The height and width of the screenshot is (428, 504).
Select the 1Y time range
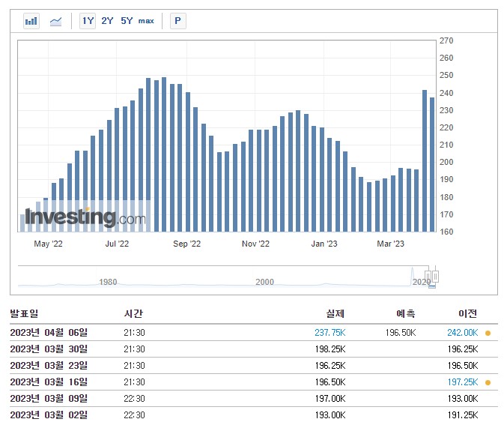[88, 21]
